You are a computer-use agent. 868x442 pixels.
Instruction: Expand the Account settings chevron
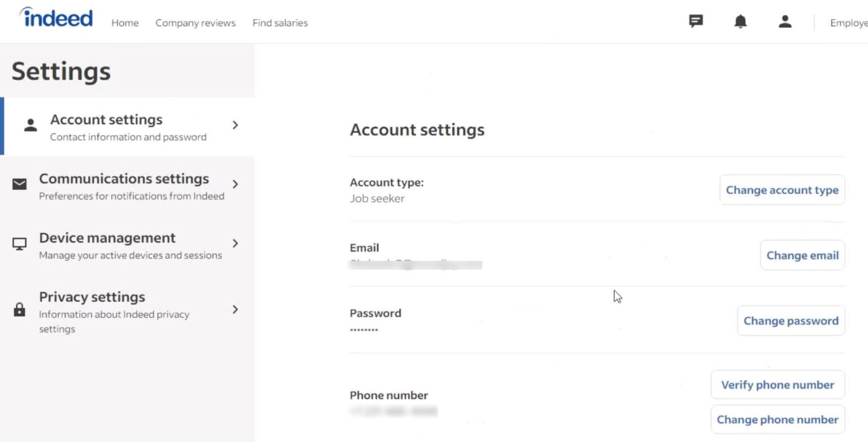pyautogui.click(x=236, y=125)
